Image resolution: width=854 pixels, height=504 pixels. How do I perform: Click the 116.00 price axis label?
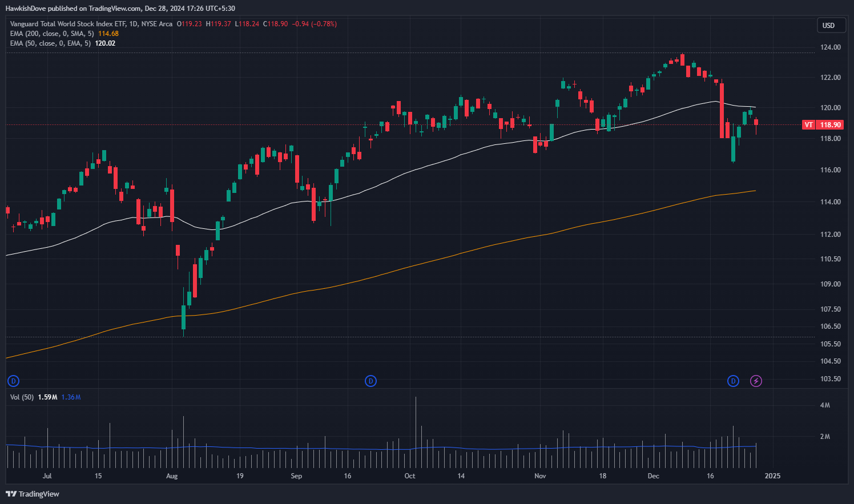pos(830,170)
